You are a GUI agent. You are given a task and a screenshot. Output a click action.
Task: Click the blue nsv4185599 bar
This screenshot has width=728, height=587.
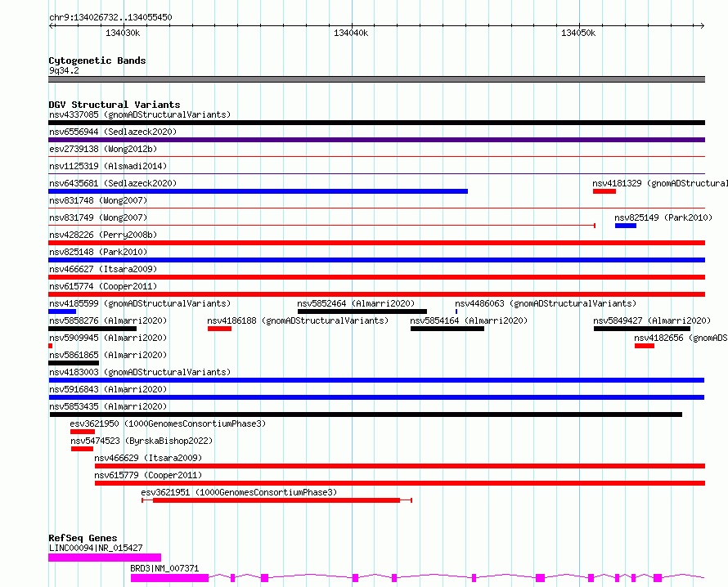click(x=62, y=311)
